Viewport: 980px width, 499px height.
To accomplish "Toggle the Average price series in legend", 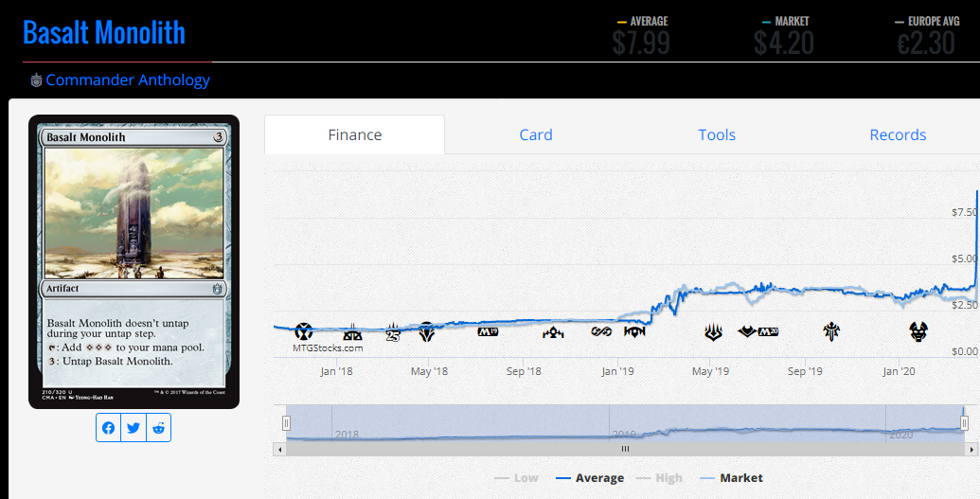I will pyautogui.click(x=590, y=478).
